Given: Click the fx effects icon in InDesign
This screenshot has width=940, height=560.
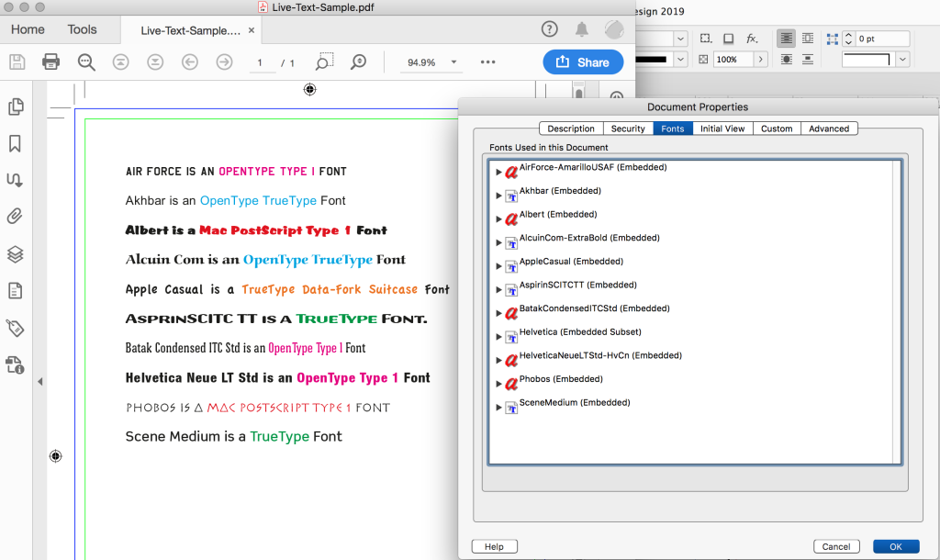Looking at the screenshot, I should [752, 39].
